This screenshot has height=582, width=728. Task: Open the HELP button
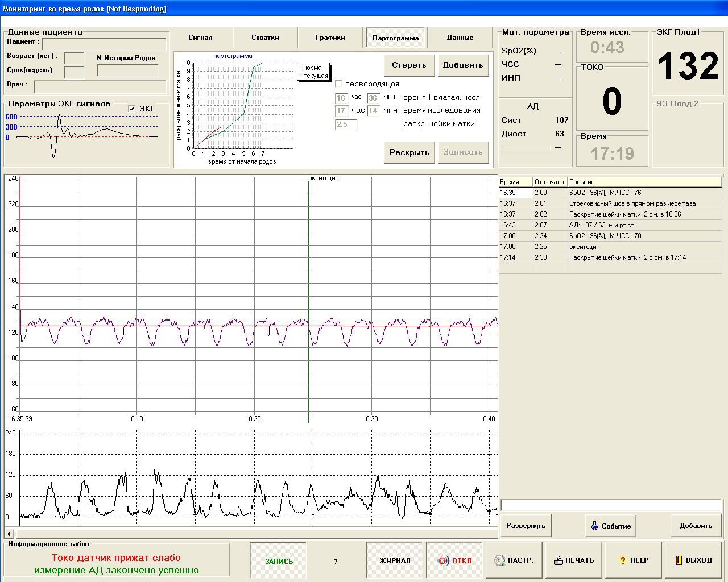pyautogui.click(x=634, y=560)
